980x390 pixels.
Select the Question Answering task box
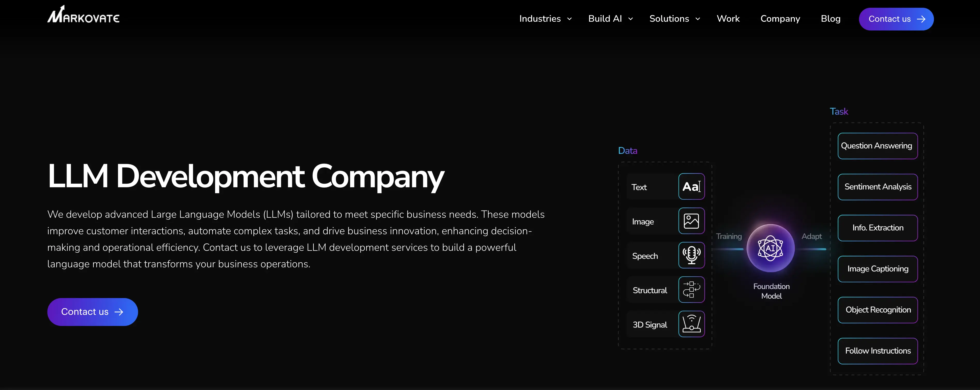(878, 146)
